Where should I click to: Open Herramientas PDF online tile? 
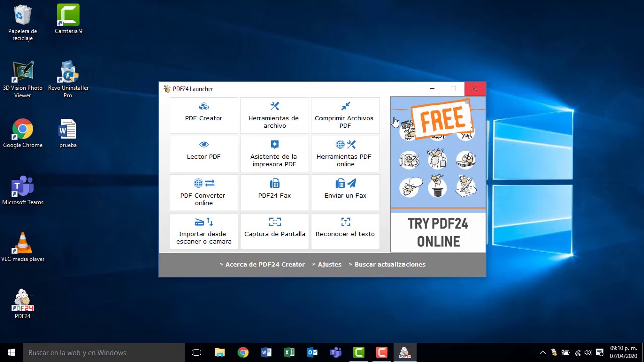click(x=345, y=154)
